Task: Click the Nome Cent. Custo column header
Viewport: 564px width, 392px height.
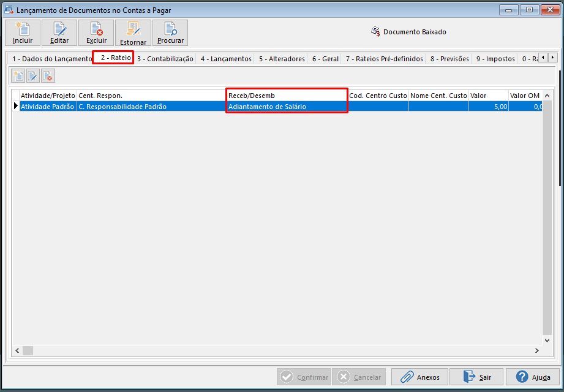Action: click(438, 96)
